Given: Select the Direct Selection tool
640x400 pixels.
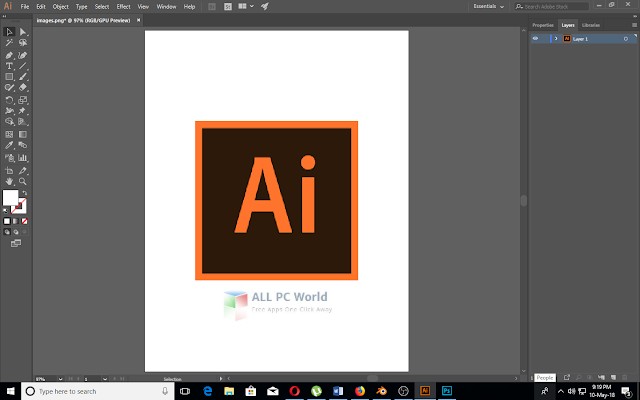Looking at the screenshot, I should [x=23, y=32].
